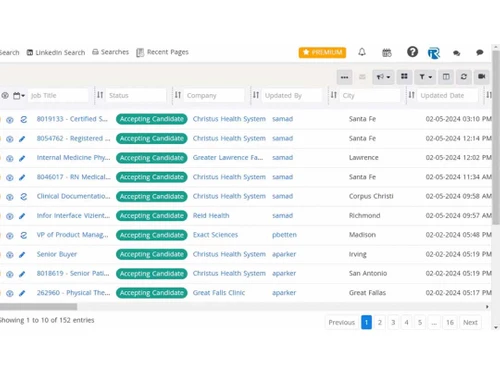Focus the Status filter field

tap(136, 96)
